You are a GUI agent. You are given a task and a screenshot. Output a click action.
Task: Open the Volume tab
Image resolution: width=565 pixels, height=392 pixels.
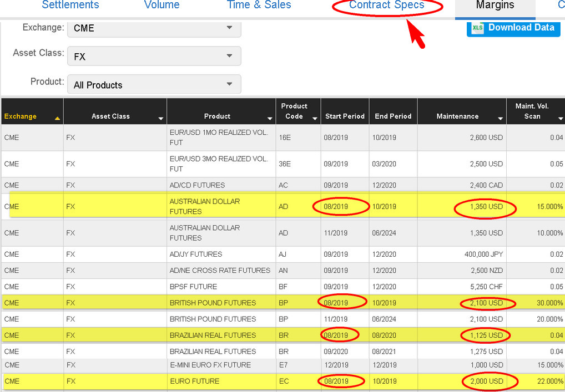[162, 5]
